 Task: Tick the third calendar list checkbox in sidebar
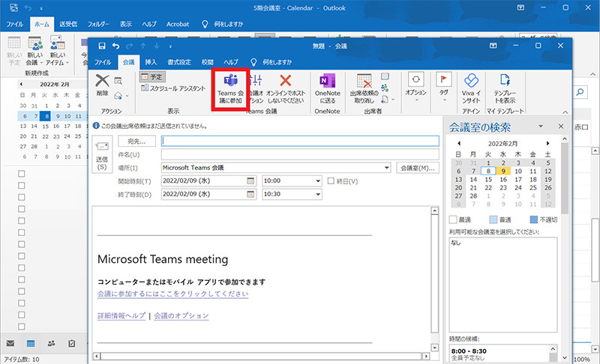pos(22,197)
